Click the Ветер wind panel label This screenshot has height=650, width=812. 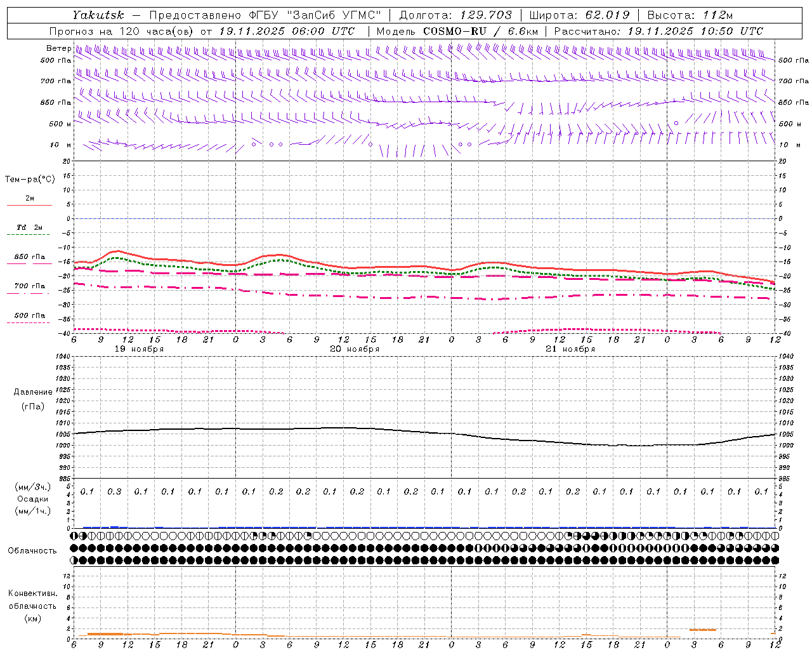58,48
